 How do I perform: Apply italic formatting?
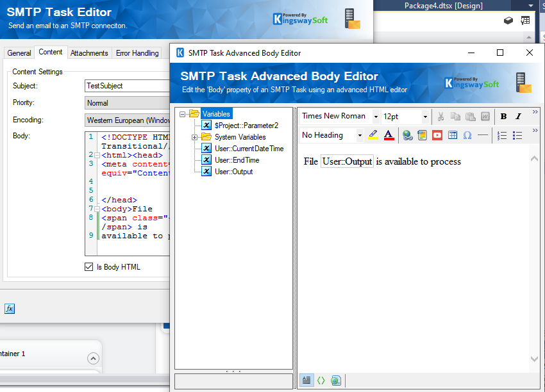519,116
